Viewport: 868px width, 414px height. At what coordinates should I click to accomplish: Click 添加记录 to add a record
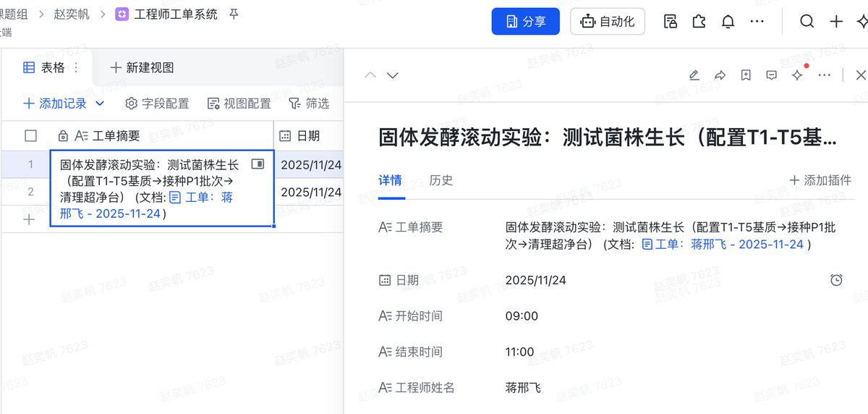[x=55, y=103]
